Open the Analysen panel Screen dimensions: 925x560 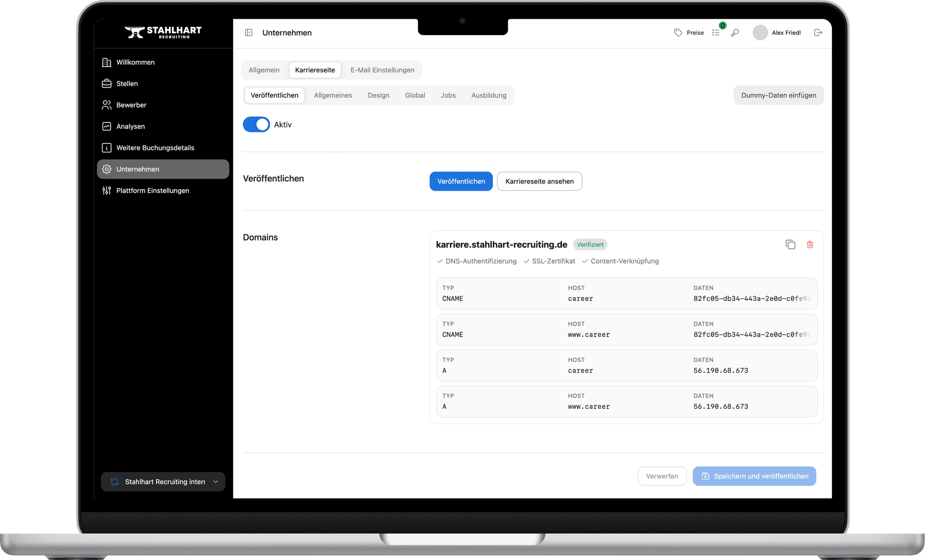point(130,126)
